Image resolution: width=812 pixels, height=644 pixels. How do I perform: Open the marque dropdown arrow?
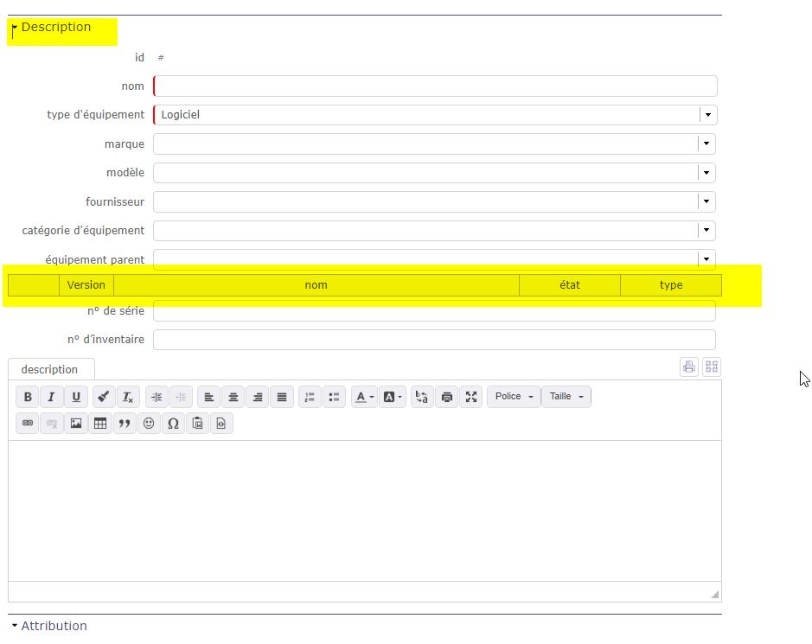[707, 143]
